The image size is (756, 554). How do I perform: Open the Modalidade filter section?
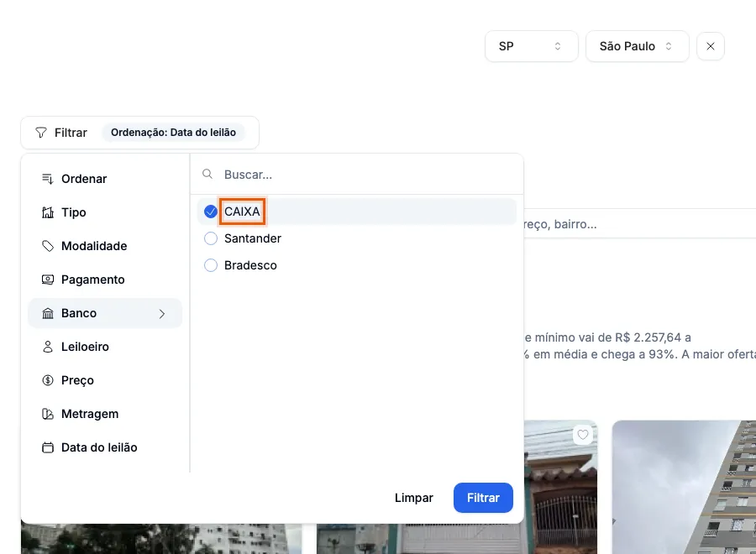pyautogui.click(x=105, y=246)
